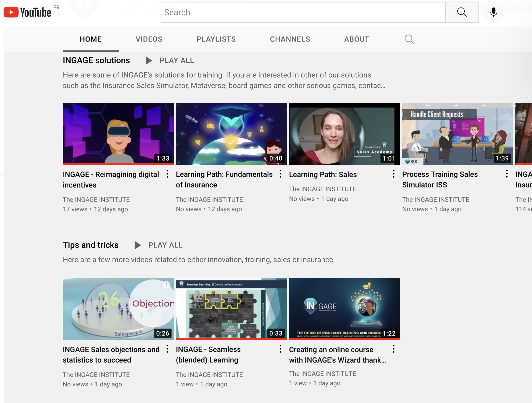Image resolution: width=532 pixels, height=403 pixels.
Task: Activate voice search with the microphone icon
Action: 493,12
